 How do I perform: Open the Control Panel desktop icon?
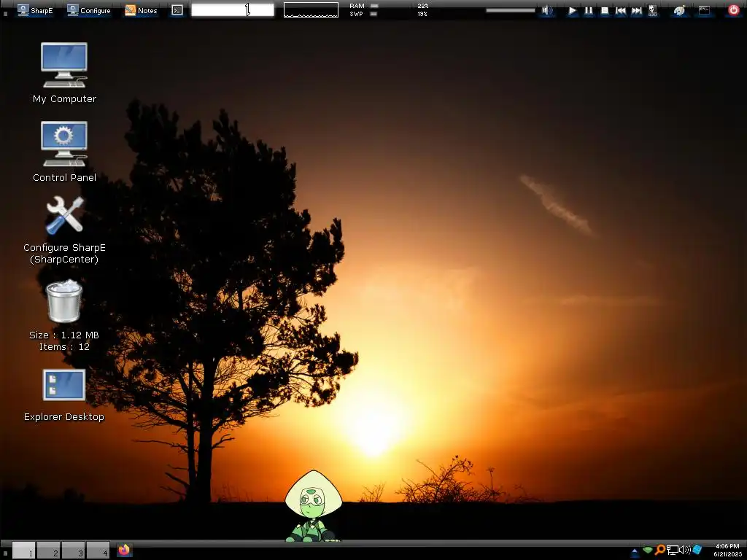(x=64, y=144)
